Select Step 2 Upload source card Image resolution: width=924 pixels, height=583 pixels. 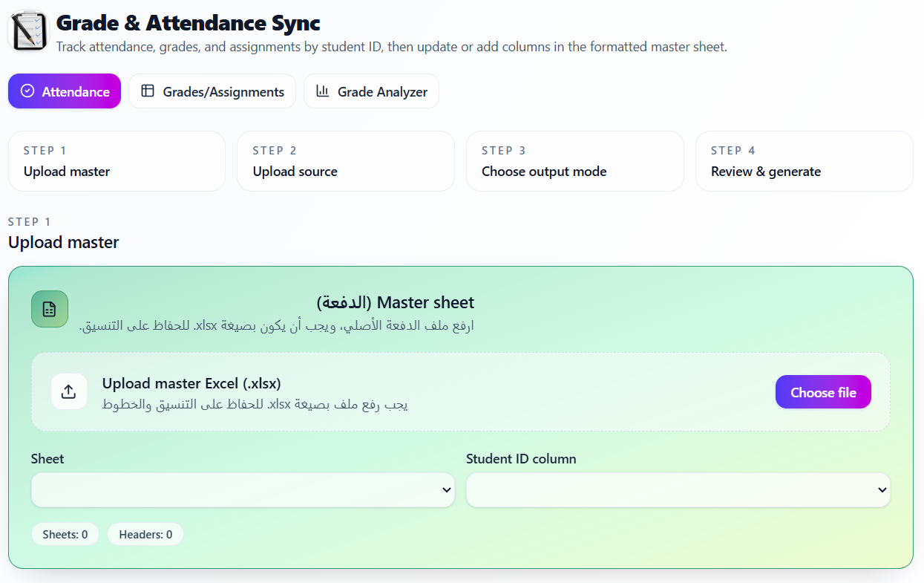(346, 161)
